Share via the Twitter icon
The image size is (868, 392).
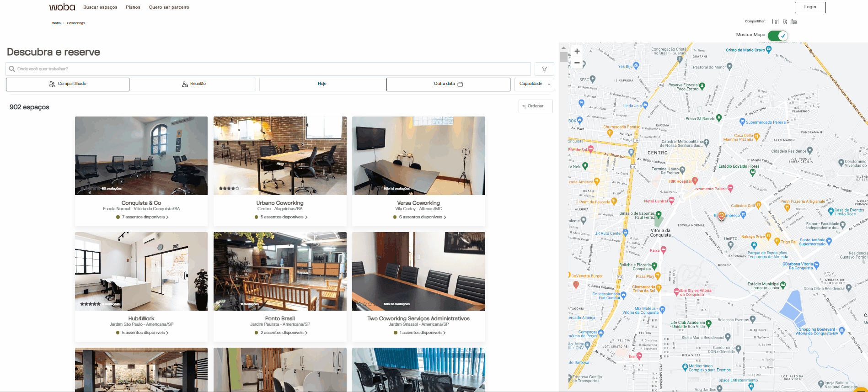(785, 21)
